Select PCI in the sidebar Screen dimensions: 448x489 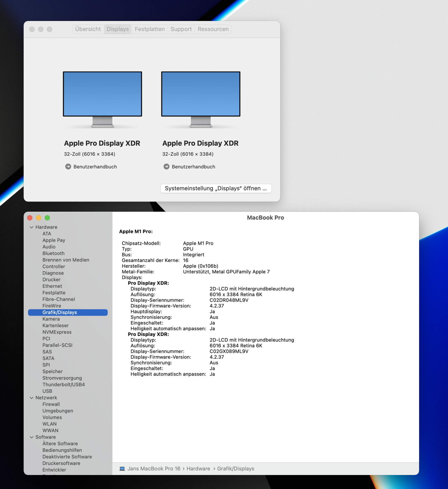[46, 339]
